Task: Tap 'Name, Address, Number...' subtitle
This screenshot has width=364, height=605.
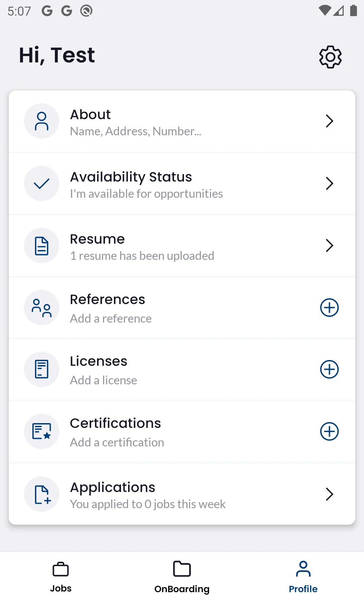Action: [x=135, y=131]
